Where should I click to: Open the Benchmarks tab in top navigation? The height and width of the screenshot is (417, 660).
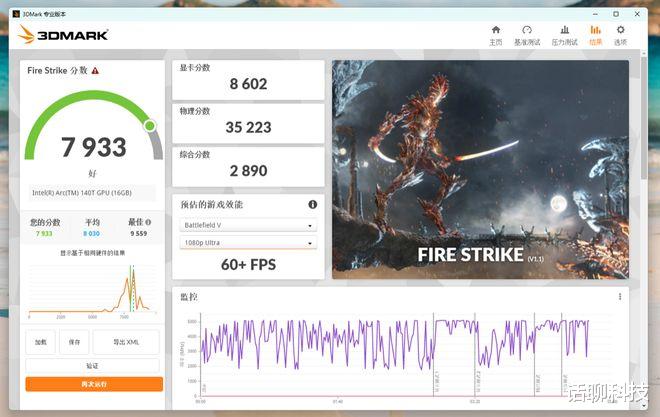tap(527, 35)
